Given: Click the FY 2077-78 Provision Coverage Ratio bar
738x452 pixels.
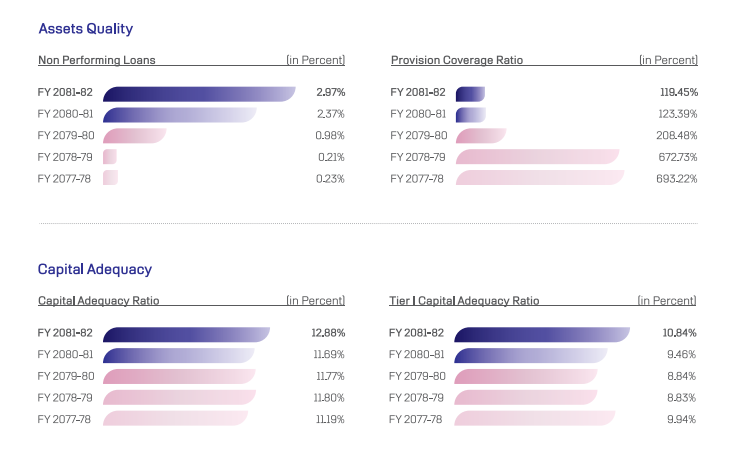Looking at the screenshot, I should [x=539, y=178].
